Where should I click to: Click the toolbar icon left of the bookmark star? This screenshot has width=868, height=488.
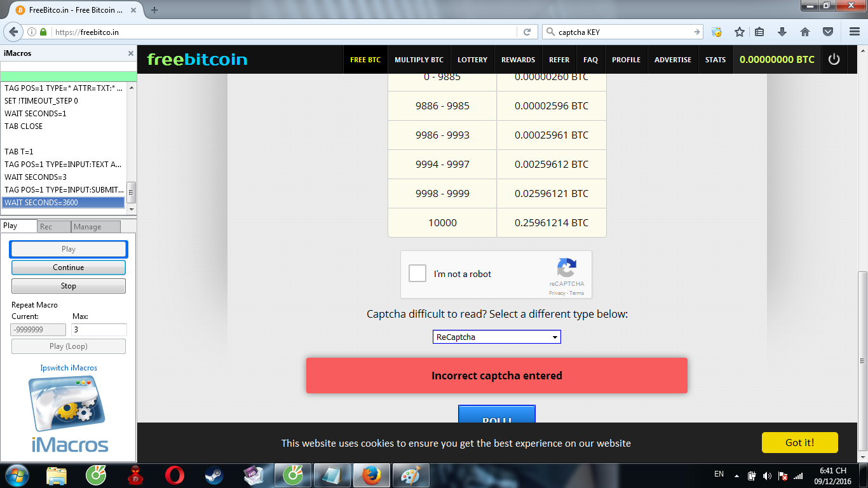[x=717, y=32]
